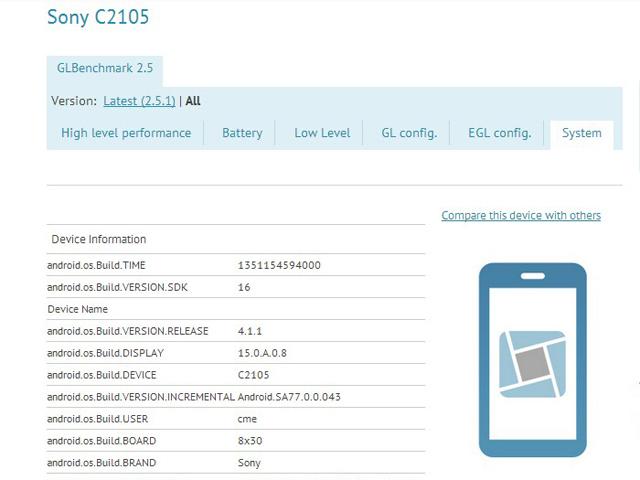
Task: Open Compare this device with others
Action: coord(521,215)
